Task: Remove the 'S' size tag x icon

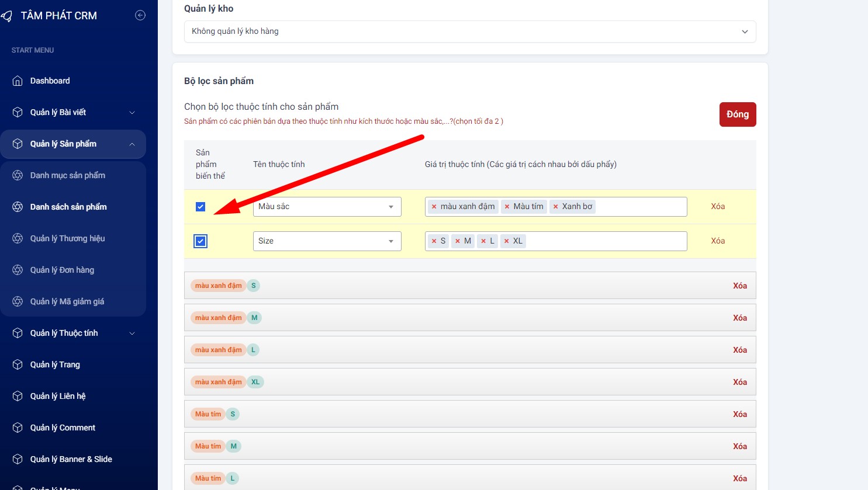Action: click(x=434, y=241)
